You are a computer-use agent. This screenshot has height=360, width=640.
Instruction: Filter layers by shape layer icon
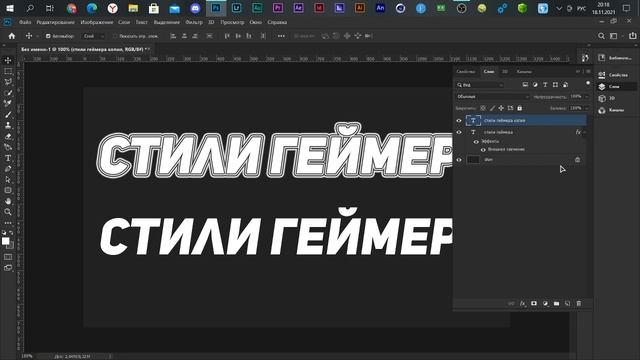[x=555, y=85]
